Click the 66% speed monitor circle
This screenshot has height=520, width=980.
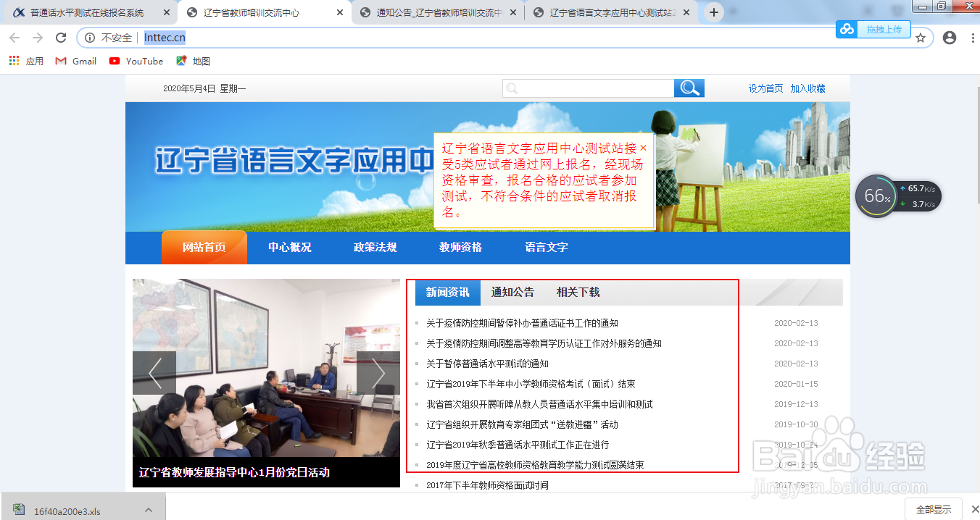(x=876, y=196)
